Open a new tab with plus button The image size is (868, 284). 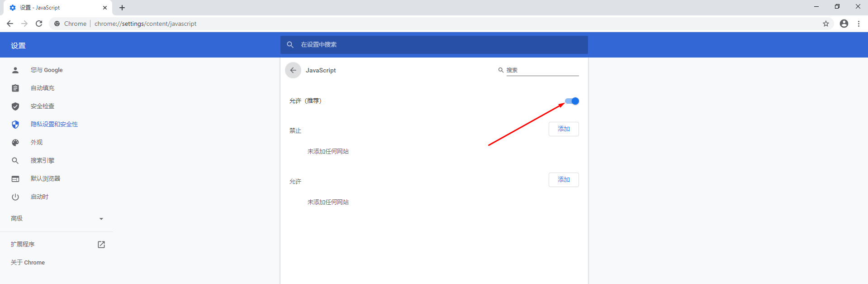pos(122,8)
